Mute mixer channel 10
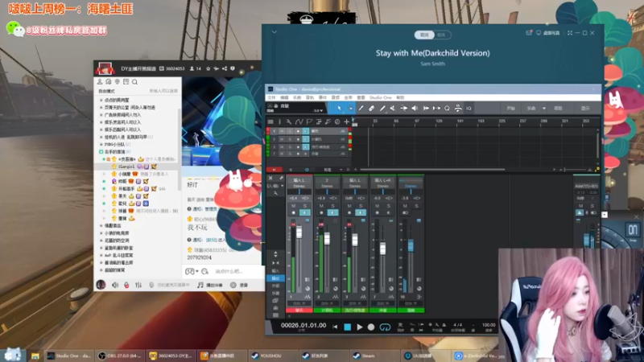The image size is (644, 362). point(405,206)
